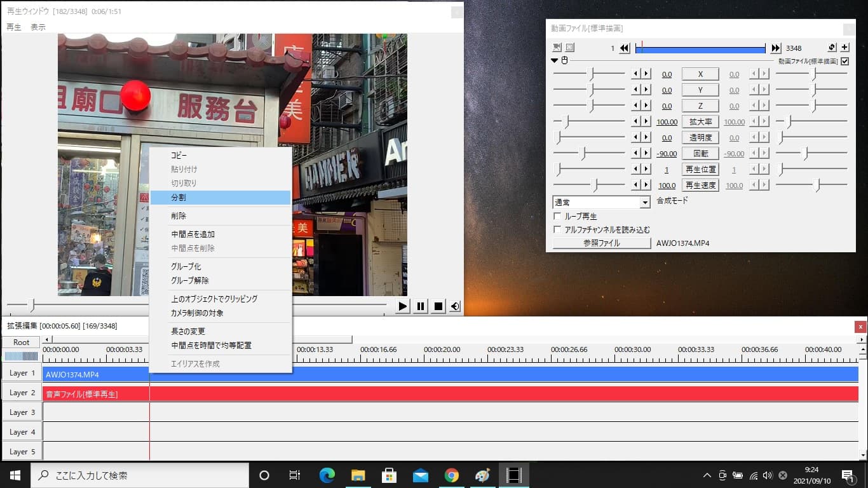Step forward a frame with the fast-forward icon
Viewport: 868px width, 488px height.
pyautogui.click(x=776, y=48)
